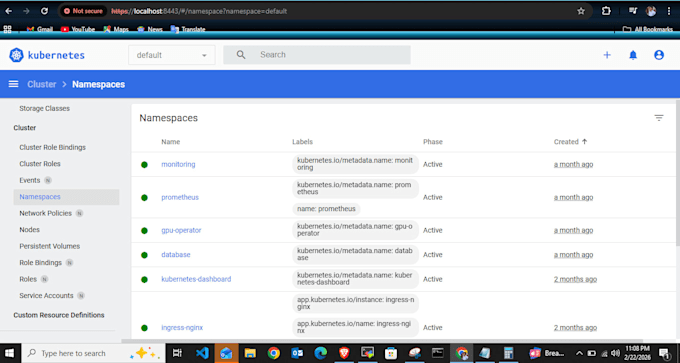Image resolution: width=680 pixels, height=363 pixels.
Task: Open Roles in the sidebar
Action: (28, 279)
